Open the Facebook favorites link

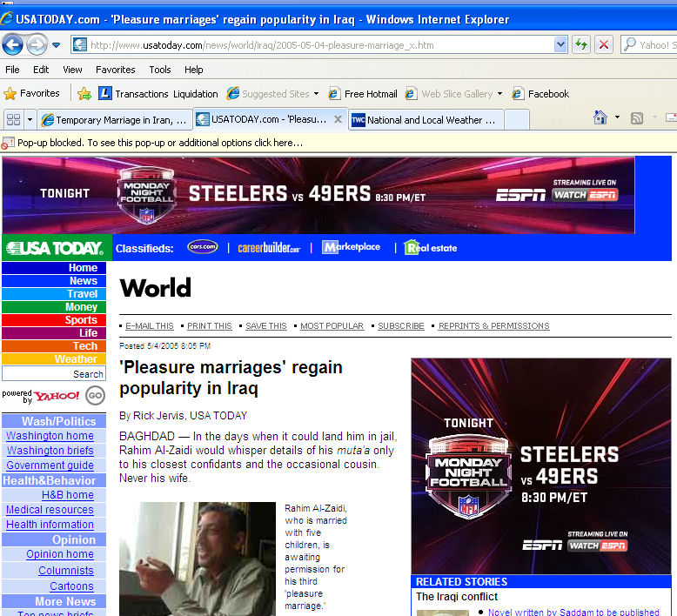pyautogui.click(x=540, y=94)
